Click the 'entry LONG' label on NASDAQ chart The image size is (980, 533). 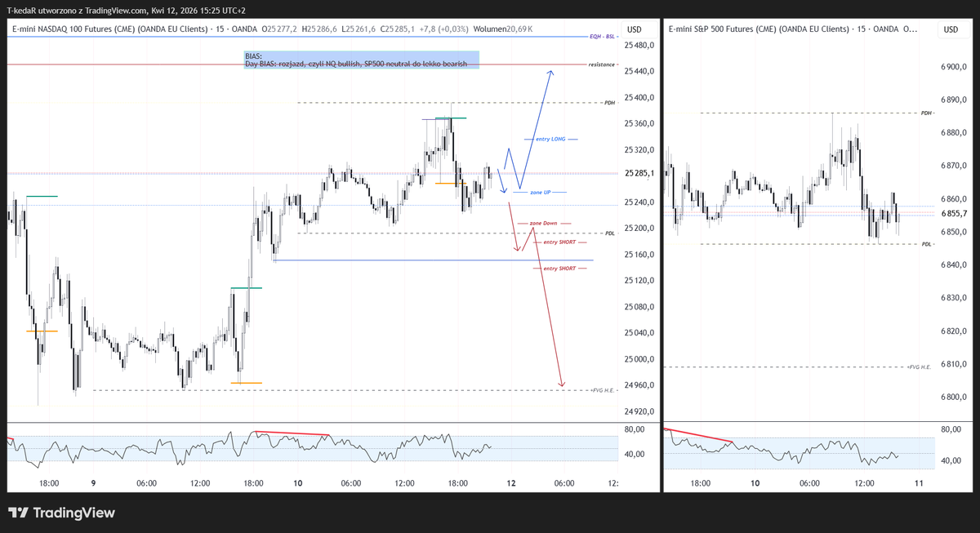[x=550, y=140]
